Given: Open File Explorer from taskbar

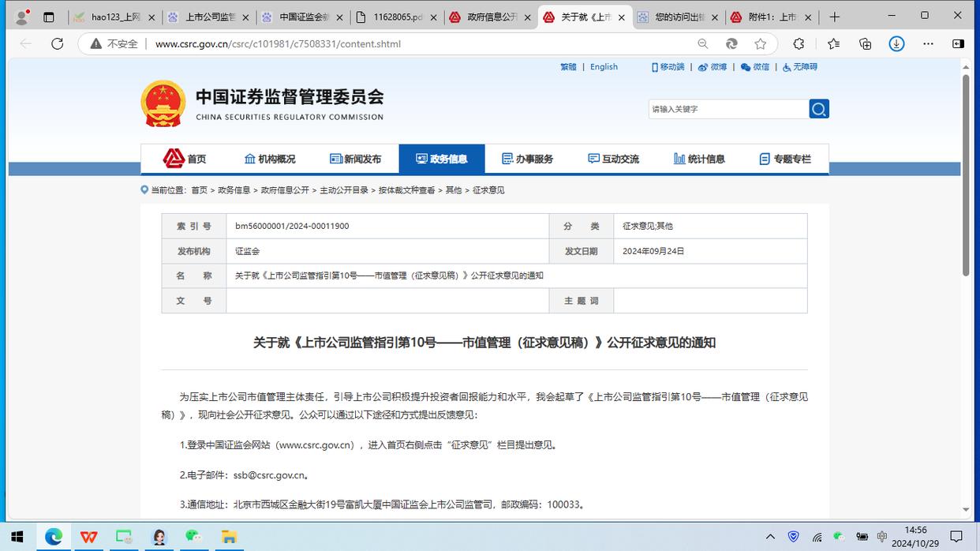Looking at the screenshot, I should (229, 537).
